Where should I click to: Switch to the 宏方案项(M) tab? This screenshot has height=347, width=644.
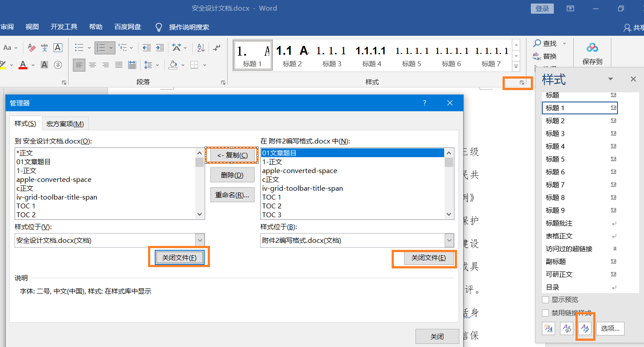pos(65,124)
